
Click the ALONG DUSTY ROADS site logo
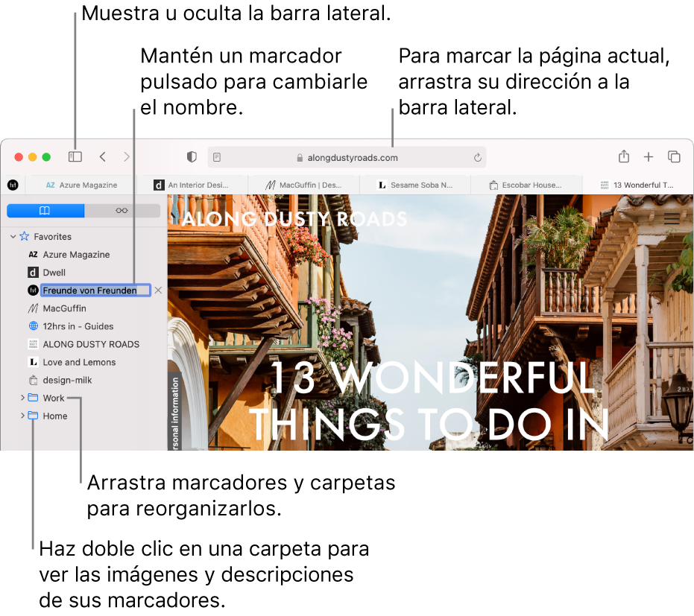point(294,219)
